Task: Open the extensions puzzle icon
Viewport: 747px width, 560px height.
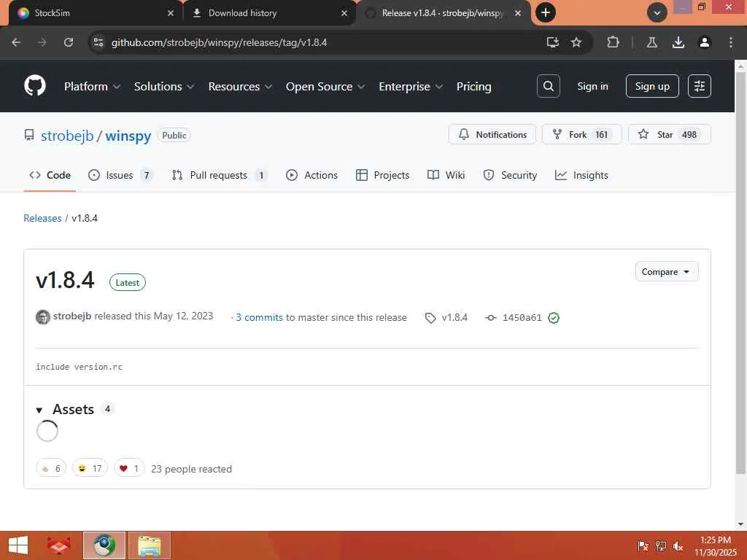Action: pos(613,42)
